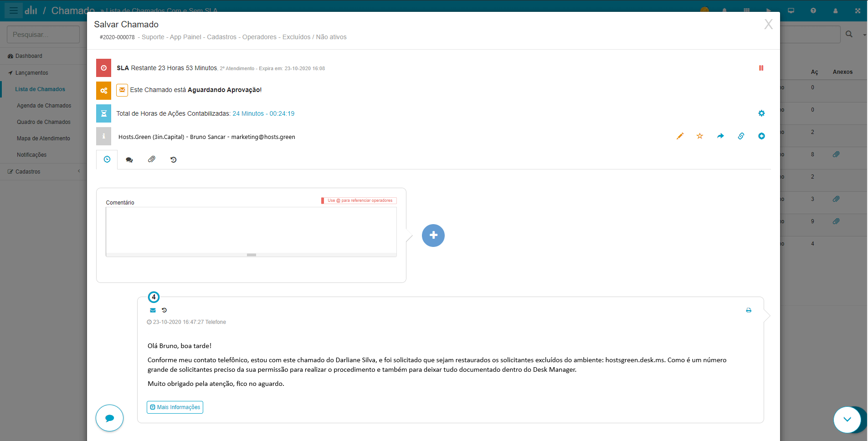Click inside the Comentário text area
This screenshot has height=441, width=868.
251,230
